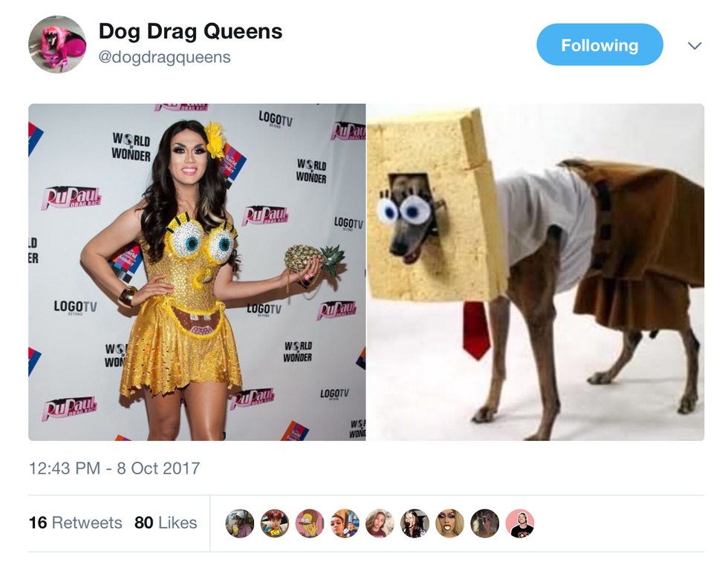Image resolution: width=728 pixels, height=562 pixels.
Task: View the 16 Retweets list
Action: click(75, 523)
